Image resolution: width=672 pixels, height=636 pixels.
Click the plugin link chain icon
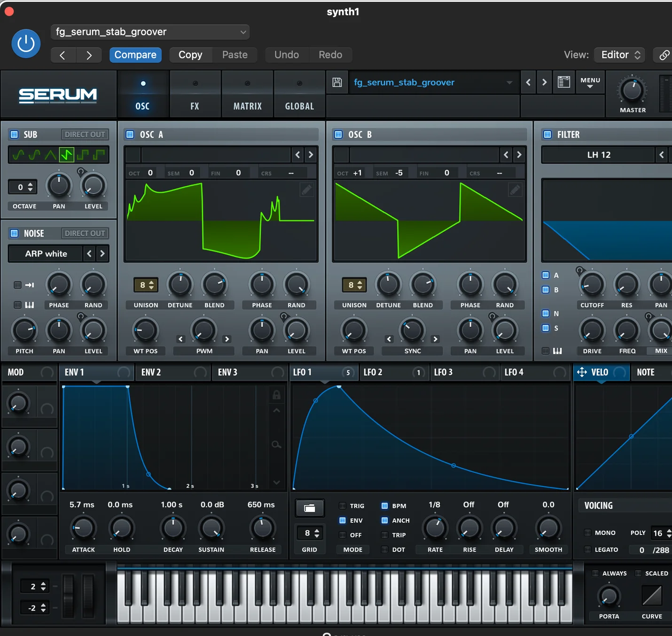pyautogui.click(x=664, y=55)
